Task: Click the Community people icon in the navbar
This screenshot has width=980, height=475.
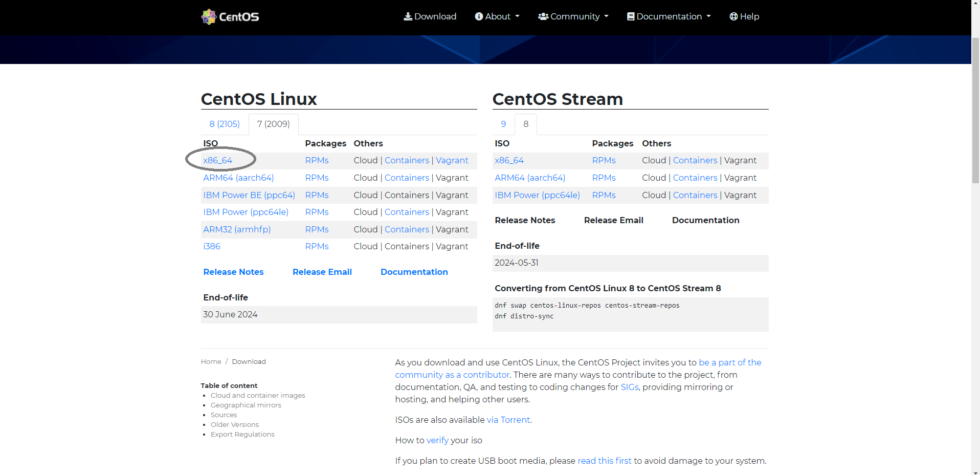Action: (x=543, y=16)
